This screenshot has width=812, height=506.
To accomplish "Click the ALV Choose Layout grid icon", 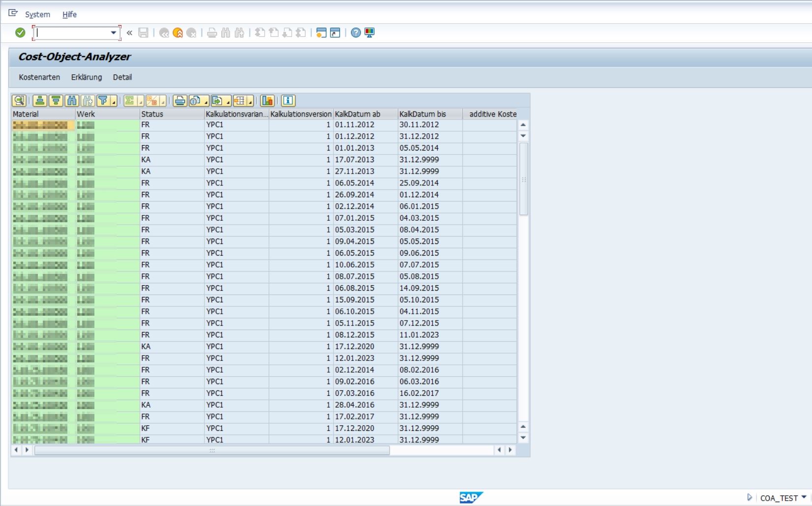I will point(239,101).
